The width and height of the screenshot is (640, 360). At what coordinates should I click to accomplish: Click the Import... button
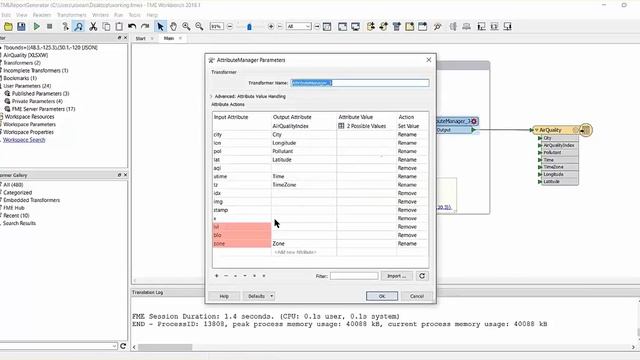pyautogui.click(x=396, y=276)
